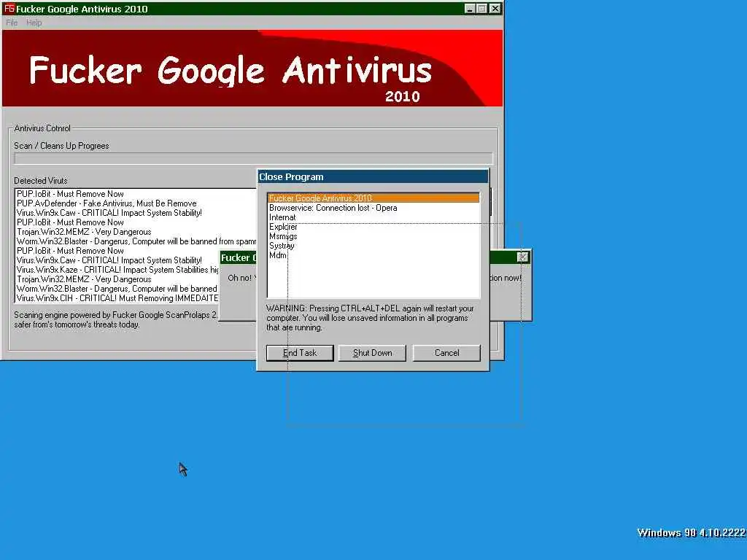The height and width of the screenshot is (560, 747).
Task: Click Shut Down button in Close Program
Action: [x=372, y=353]
